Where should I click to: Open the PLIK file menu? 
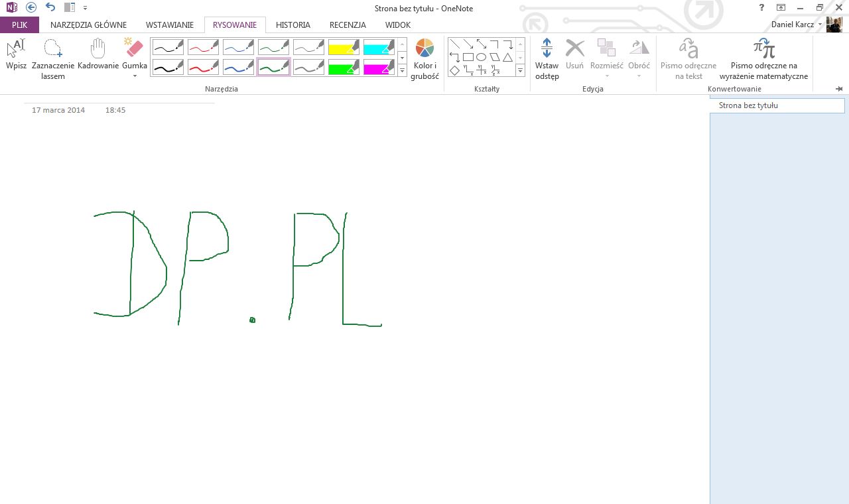click(20, 25)
